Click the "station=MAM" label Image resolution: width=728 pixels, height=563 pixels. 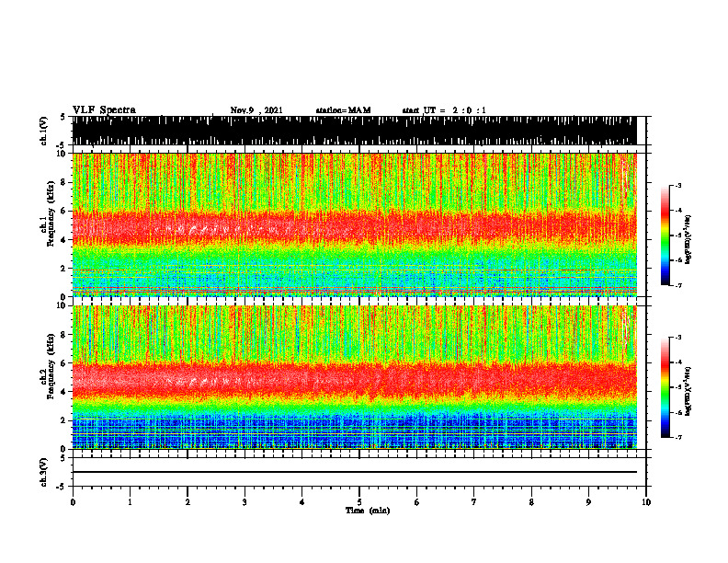(343, 110)
